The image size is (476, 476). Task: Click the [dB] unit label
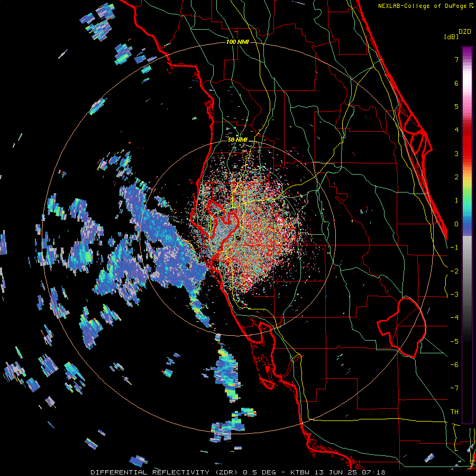pos(451,37)
